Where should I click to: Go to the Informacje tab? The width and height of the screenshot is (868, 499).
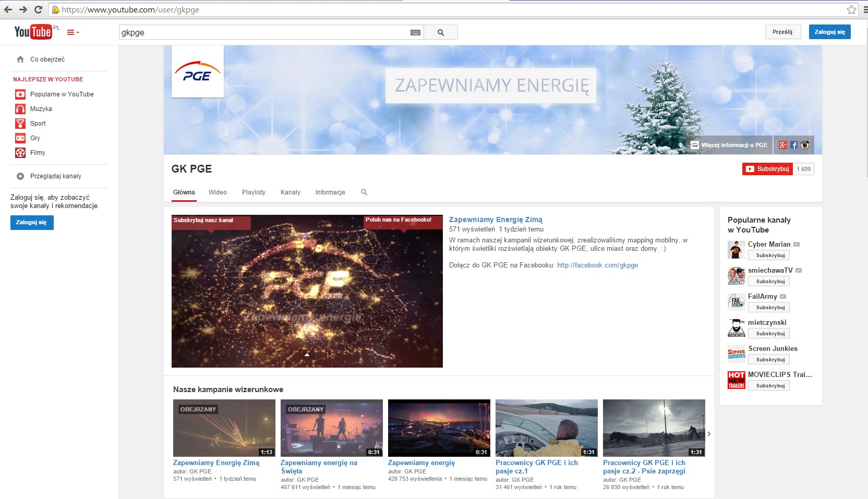(330, 192)
